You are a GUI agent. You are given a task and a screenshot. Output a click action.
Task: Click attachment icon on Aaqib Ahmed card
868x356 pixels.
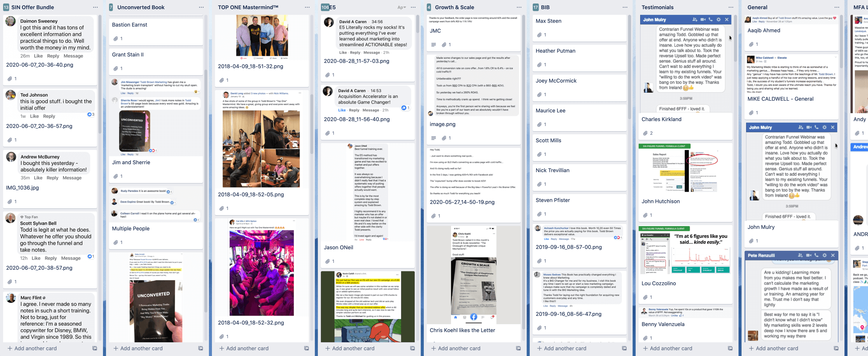[x=751, y=44]
